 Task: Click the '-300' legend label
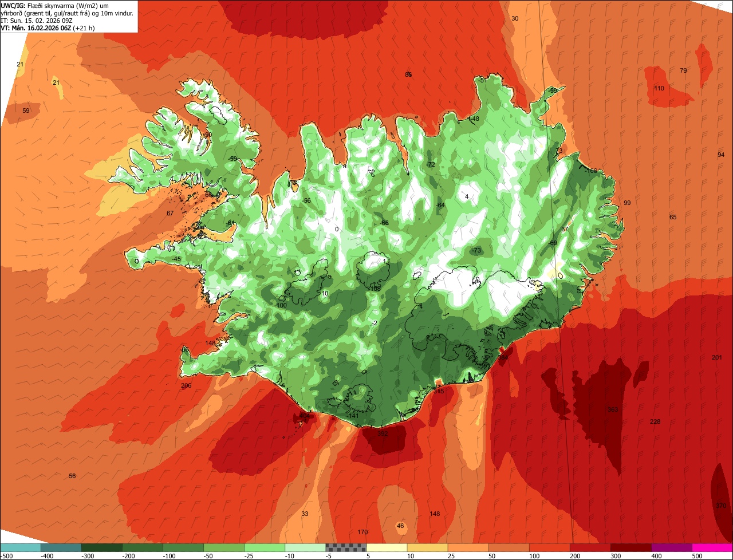[x=88, y=556]
